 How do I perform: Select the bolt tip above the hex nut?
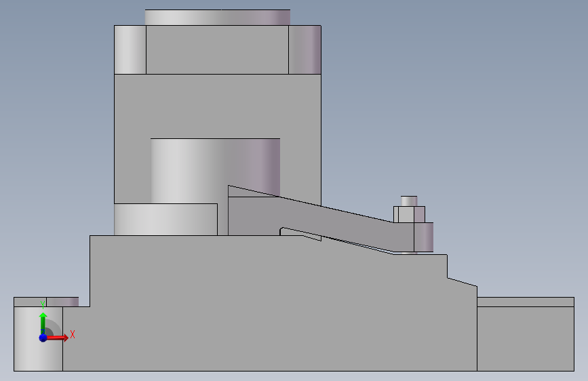point(409,201)
